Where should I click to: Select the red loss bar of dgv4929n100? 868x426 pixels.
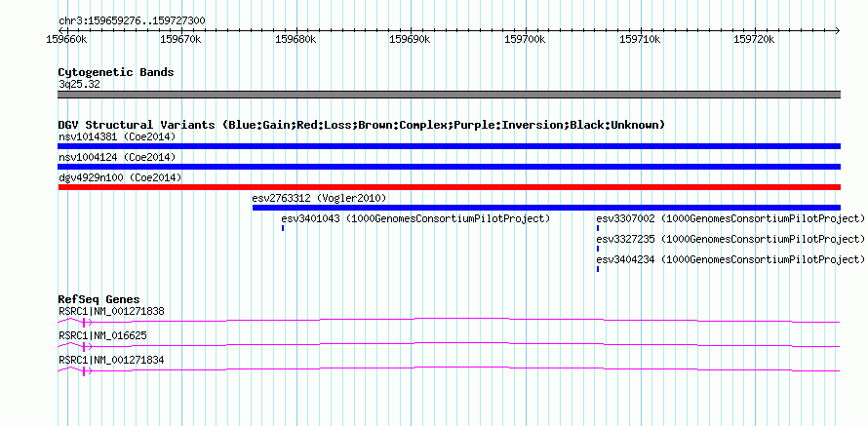[x=449, y=187]
